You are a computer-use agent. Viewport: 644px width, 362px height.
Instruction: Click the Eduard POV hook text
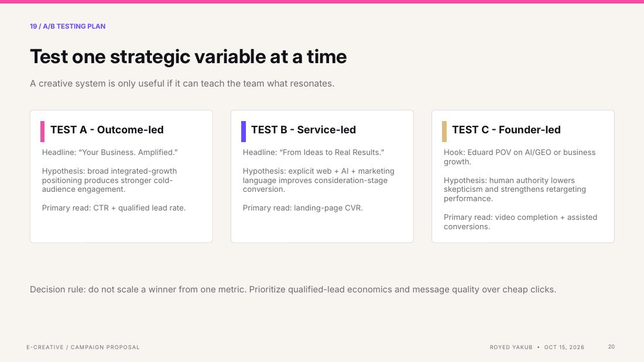click(519, 157)
